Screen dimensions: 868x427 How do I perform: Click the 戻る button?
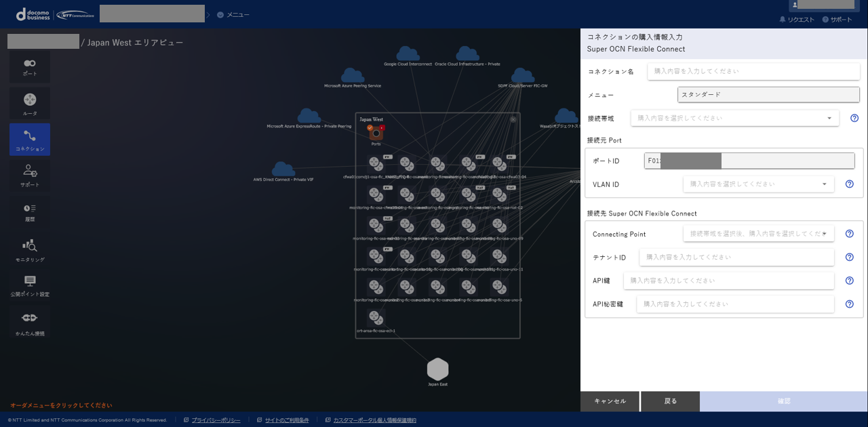[x=670, y=401]
